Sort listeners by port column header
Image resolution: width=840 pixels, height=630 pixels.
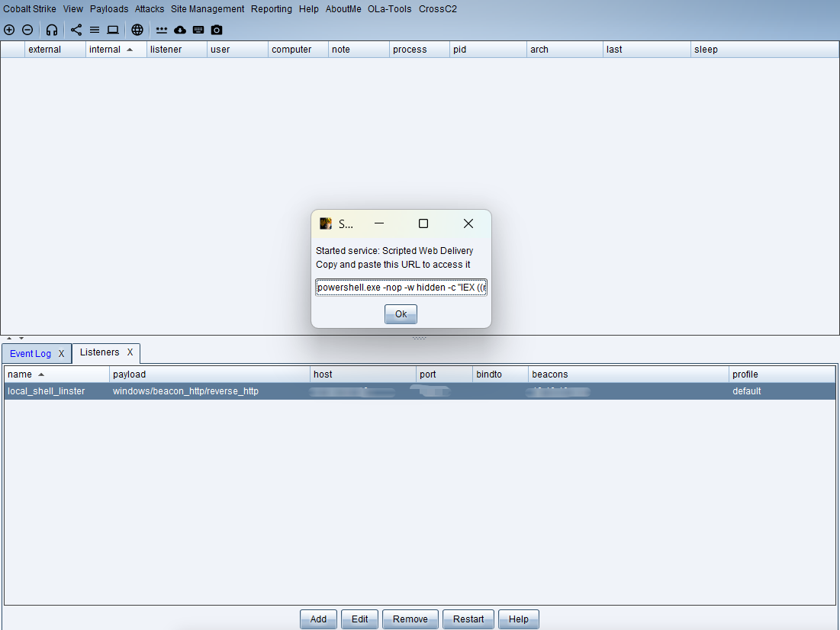[x=445, y=374]
